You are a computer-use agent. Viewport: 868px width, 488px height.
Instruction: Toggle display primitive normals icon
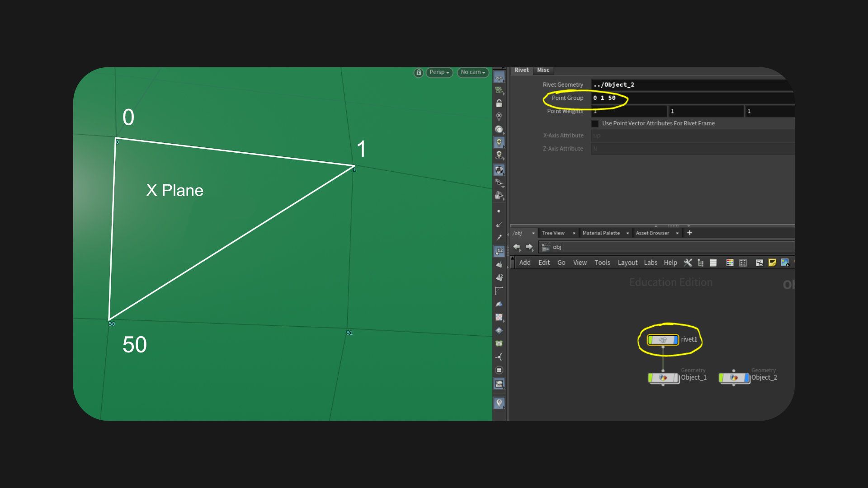(499, 264)
